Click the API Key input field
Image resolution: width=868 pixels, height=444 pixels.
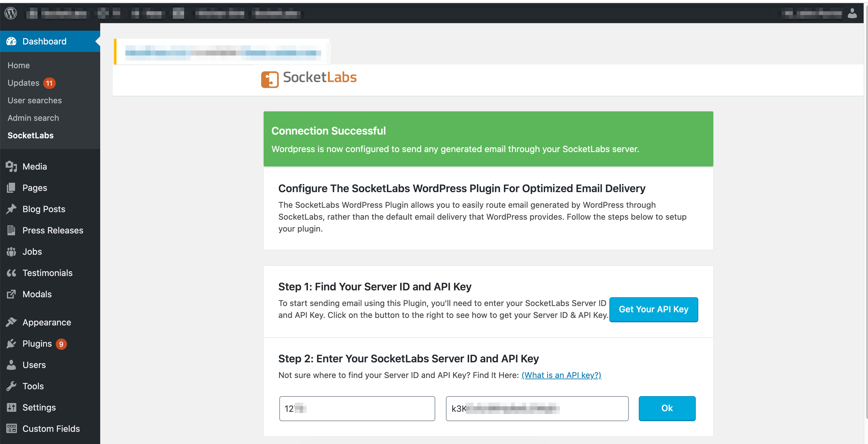[x=537, y=408]
